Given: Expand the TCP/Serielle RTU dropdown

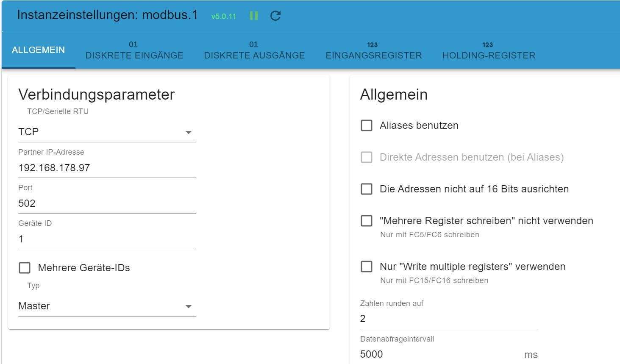Looking at the screenshot, I should tap(107, 132).
